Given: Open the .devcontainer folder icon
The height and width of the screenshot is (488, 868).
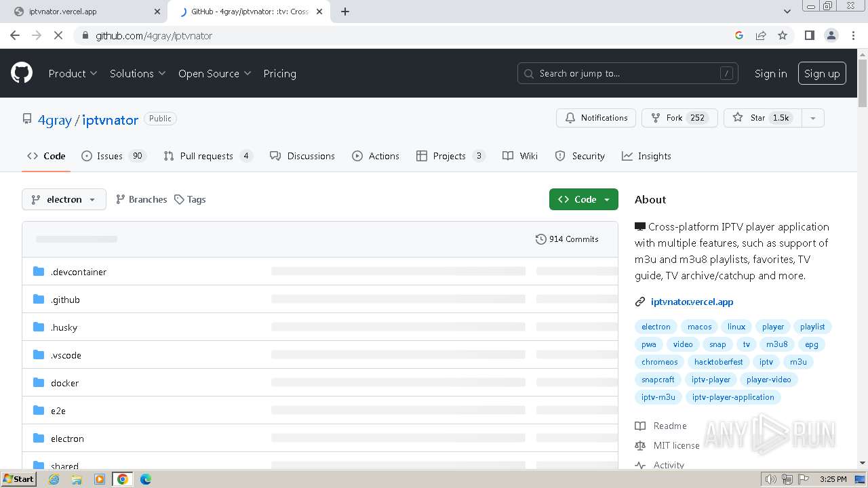Looking at the screenshot, I should 39,272.
